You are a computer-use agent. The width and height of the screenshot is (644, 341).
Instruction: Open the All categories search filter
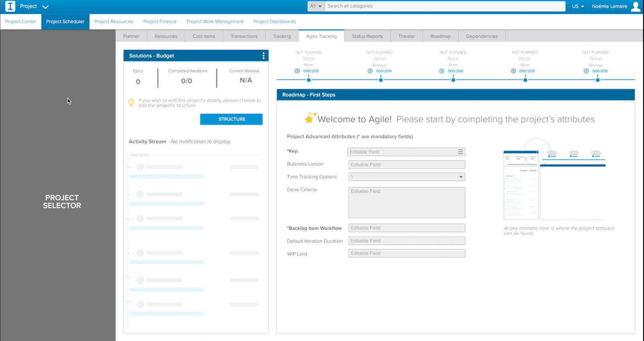(316, 6)
